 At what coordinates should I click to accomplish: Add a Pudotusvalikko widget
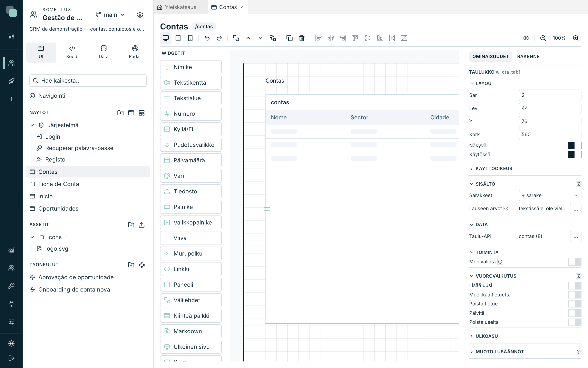coord(191,145)
